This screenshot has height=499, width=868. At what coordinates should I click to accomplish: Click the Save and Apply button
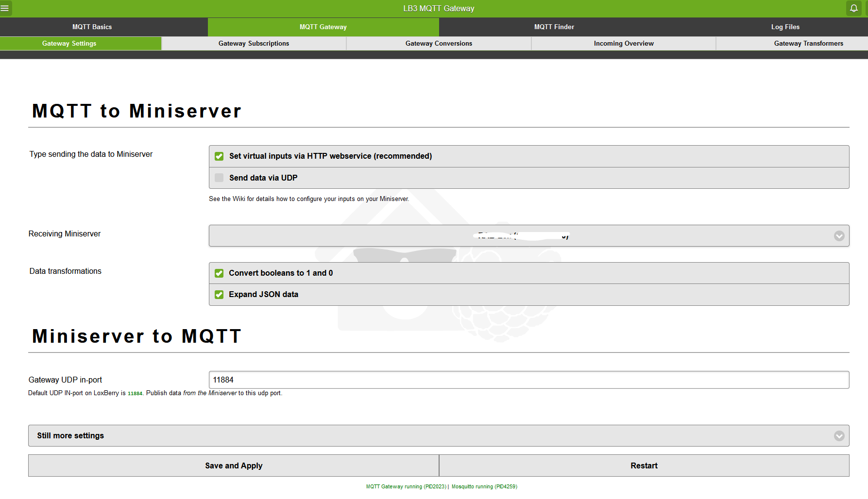pos(234,466)
